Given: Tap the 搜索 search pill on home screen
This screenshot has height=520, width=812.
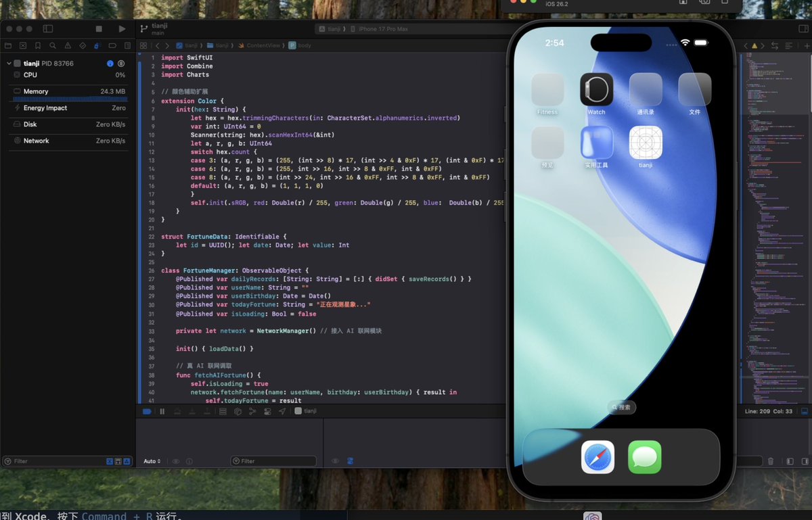Looking at the screenshot, I should pos(621,408).
